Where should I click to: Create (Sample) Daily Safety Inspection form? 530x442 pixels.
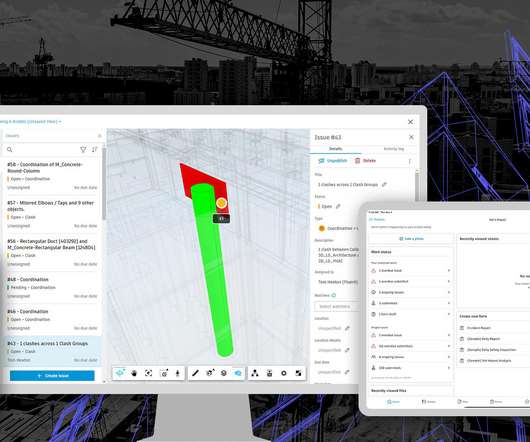point(493,350)
